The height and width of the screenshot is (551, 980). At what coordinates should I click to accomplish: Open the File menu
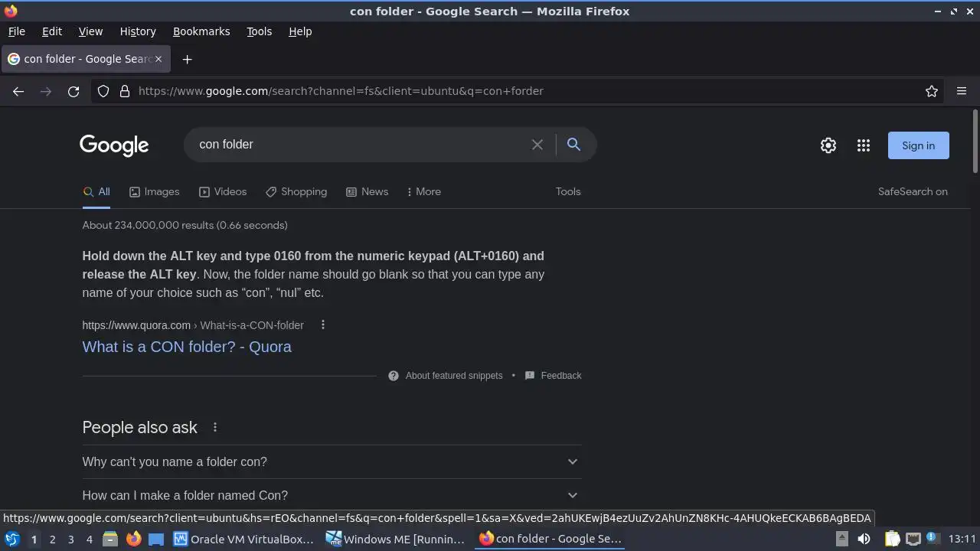pos(16,31)
